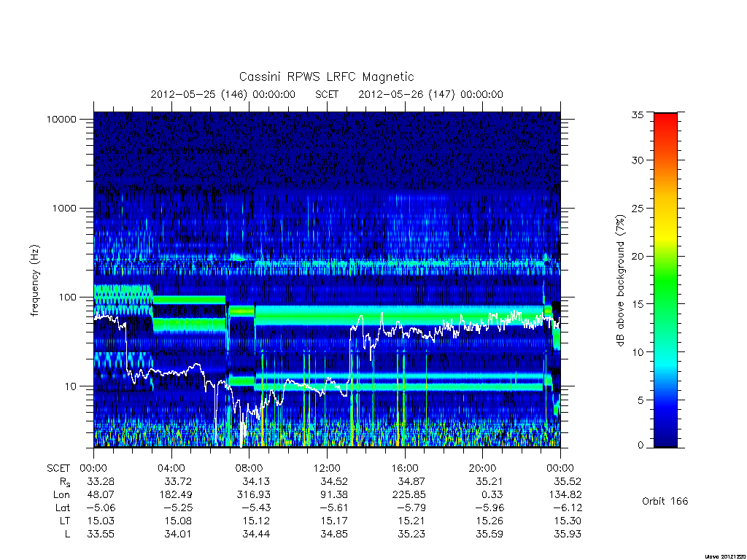Click the latitude value -5.06

101,508
